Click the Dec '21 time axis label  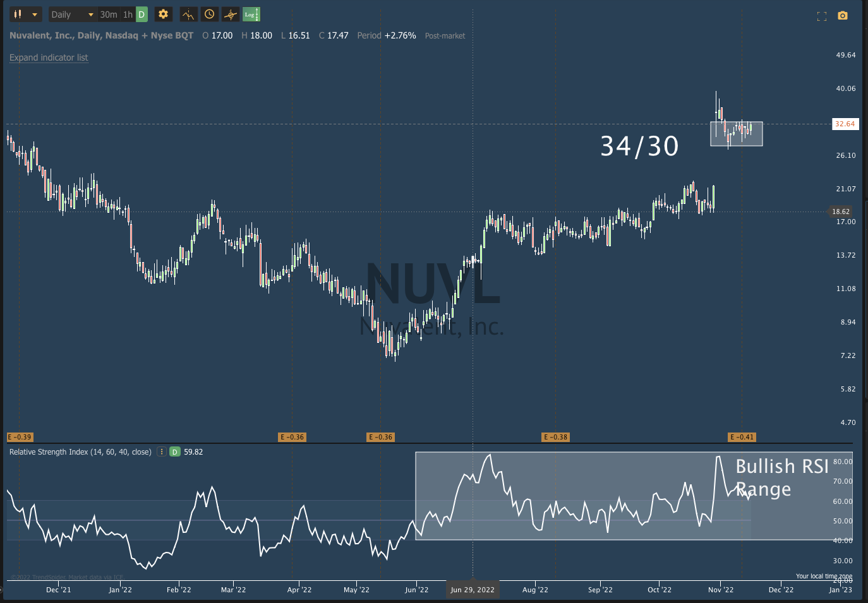(59, 590)
